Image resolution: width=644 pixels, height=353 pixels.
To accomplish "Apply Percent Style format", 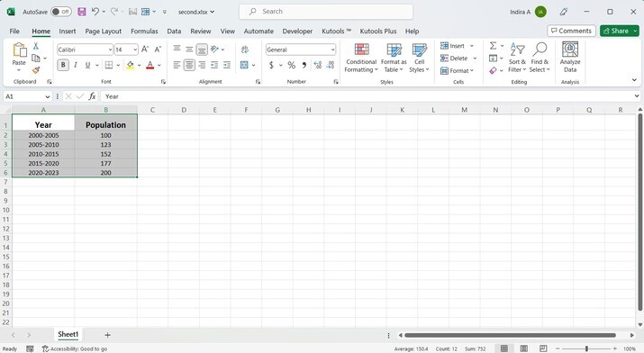I will point(291,65).
